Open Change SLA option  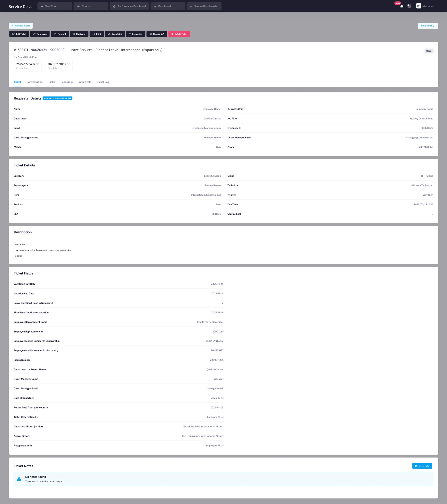[x=157, y=34]
